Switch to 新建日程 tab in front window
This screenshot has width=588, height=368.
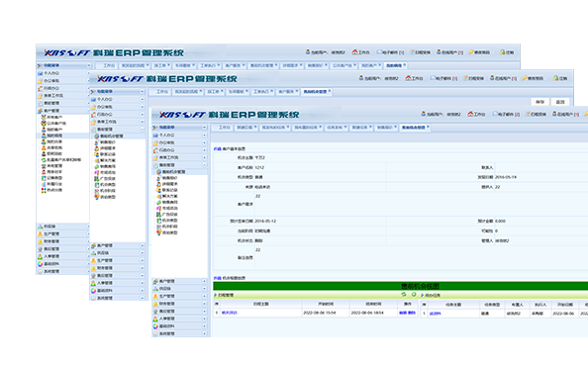(246, 128)
